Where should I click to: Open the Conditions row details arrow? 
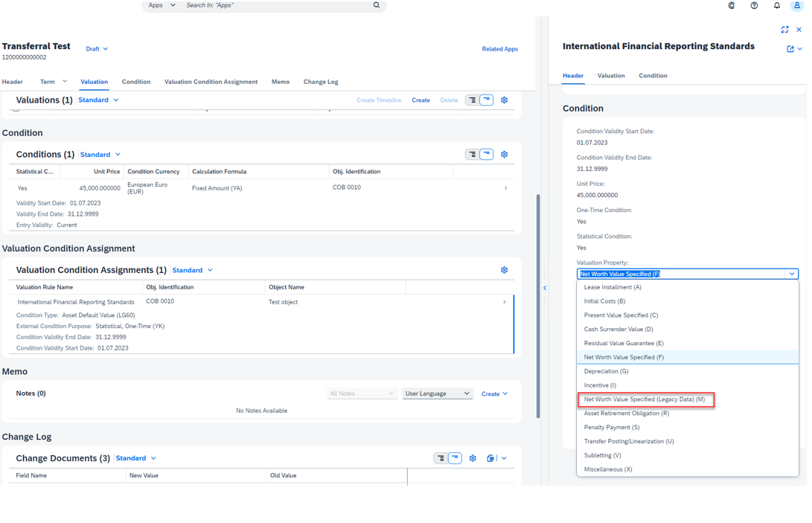coord(506,188)
